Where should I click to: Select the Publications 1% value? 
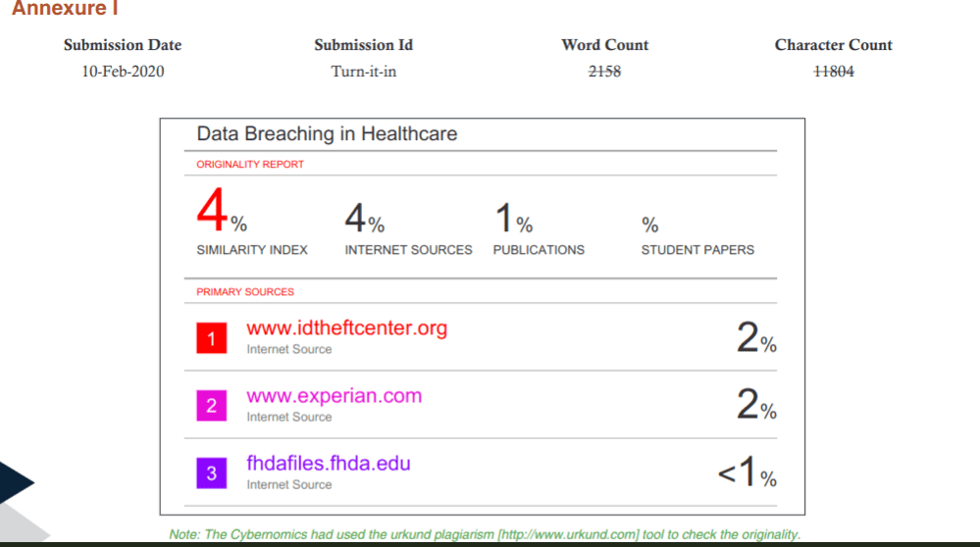click(513, 218)
